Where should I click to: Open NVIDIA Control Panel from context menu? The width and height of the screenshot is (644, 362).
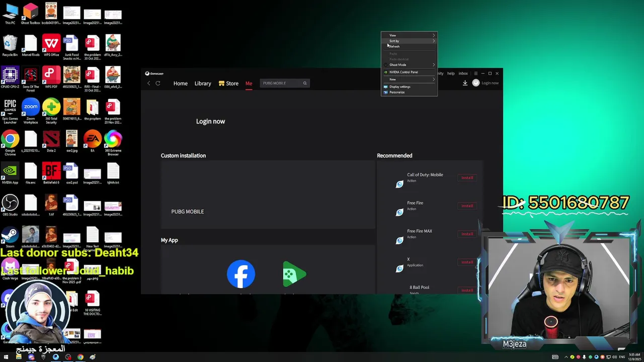click(x=409, y=72)
